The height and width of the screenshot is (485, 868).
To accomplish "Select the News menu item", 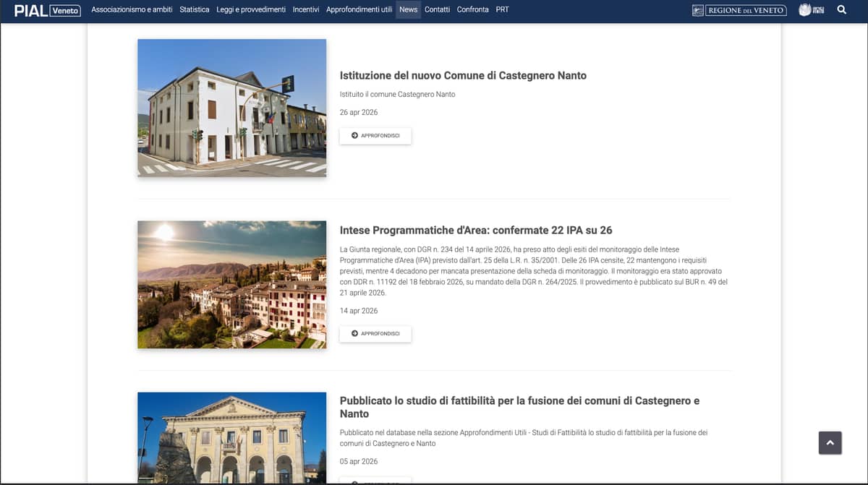I will coord(409,9).
